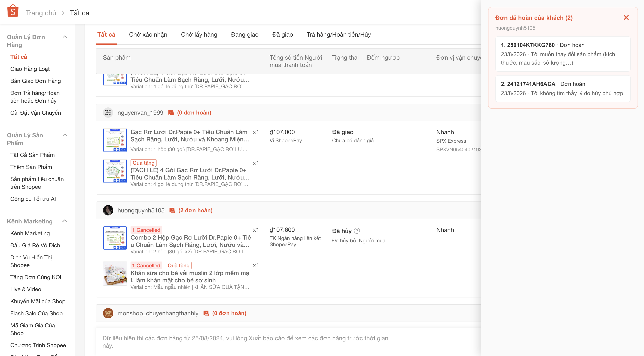Switch to the Đã giao tab
The width and height of the screenshot is (644, 356).
coord(283,34)
